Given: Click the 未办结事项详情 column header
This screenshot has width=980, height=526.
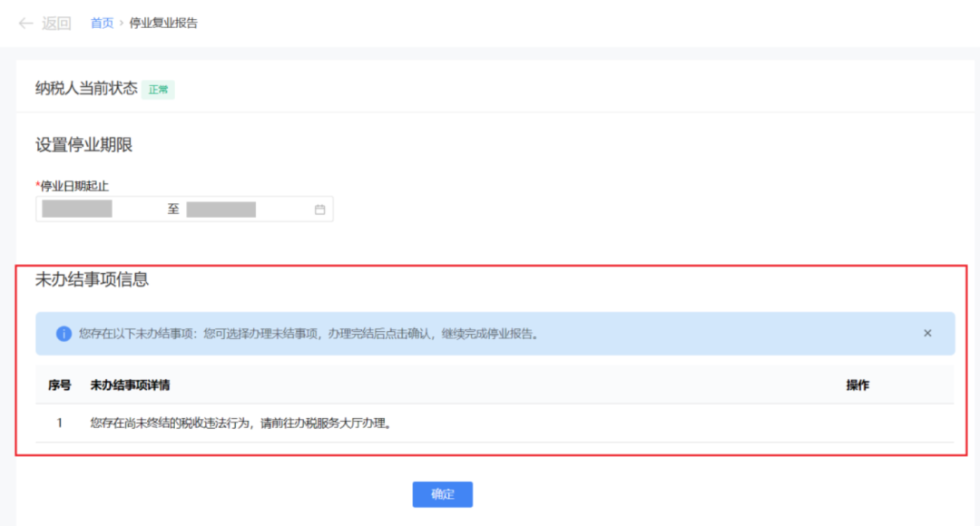Looking at the screenshot, I should pos(130,385).
